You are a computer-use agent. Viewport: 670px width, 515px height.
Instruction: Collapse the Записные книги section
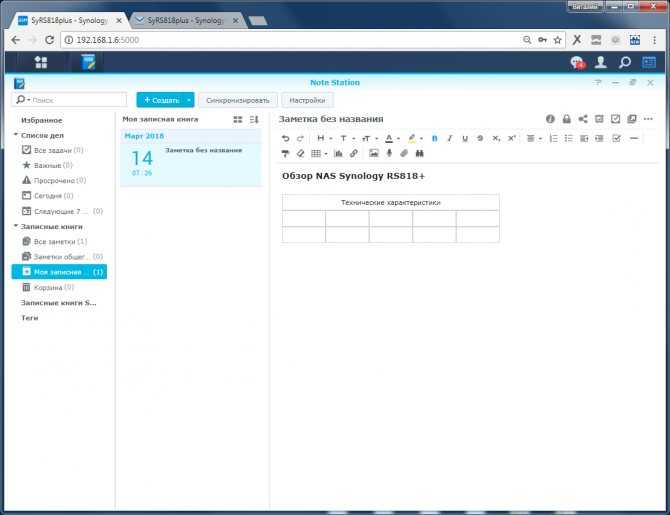tap(16, 226)
